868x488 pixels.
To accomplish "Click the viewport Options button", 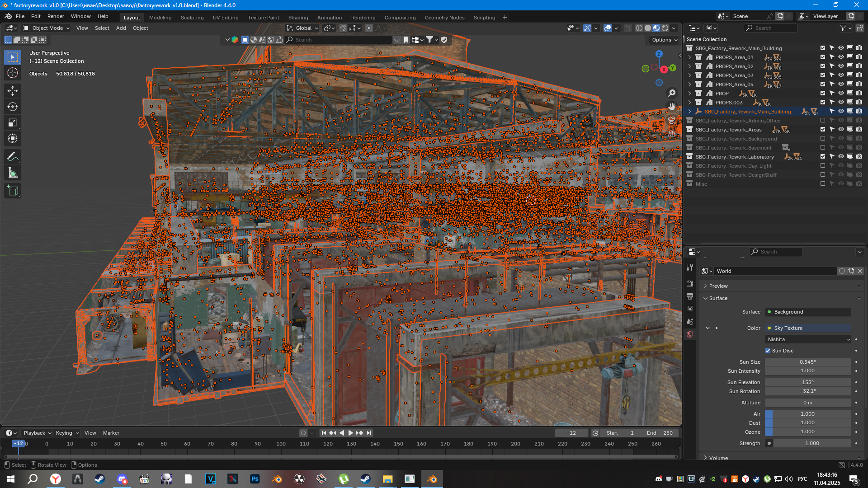I will (x=664, y=40).
